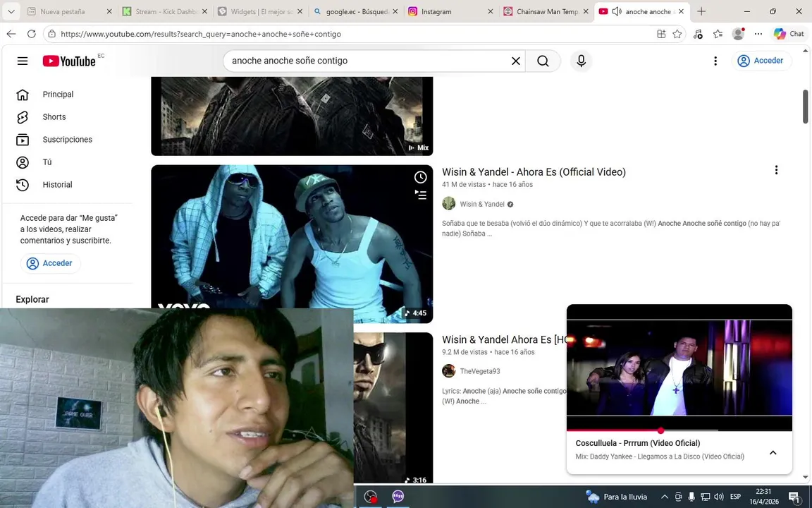
Task: Open TheVegeta93 channel link
Action: [x=480, y=371]
